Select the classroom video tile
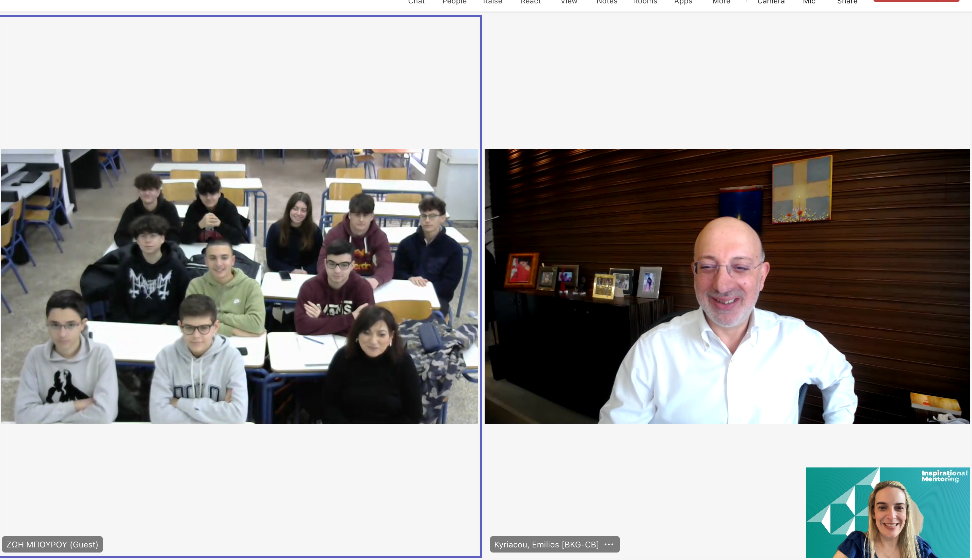This screenshot has width=972, height=560. coord(239,286)
